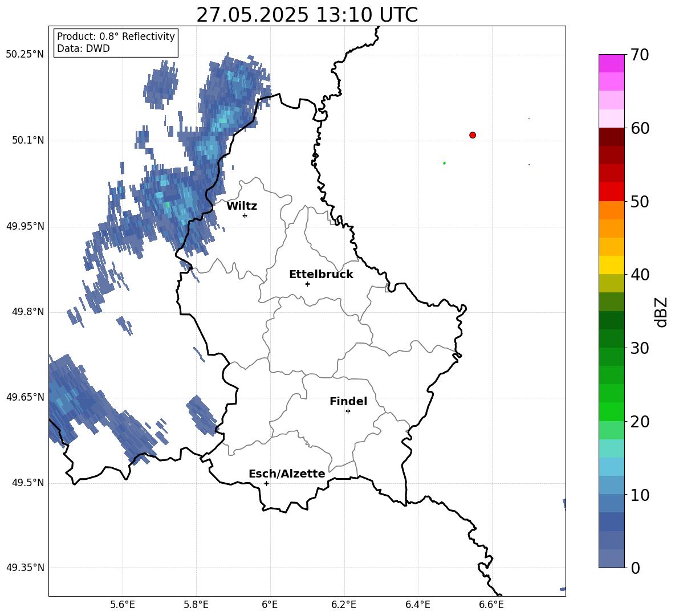Click the 49.95°N latitude label
Screen dimensions: 675x616
coord(25,226)
